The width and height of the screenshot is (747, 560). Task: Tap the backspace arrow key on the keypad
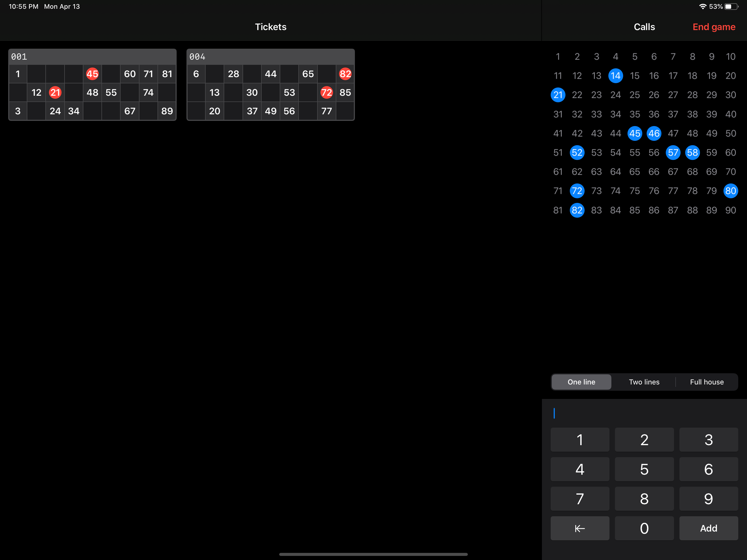click(580, 528)
